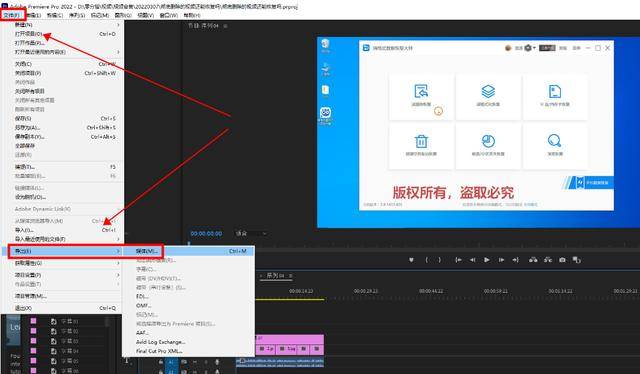Click the Add Marker icon in transport bar
The image size is (640, 374).
pyautogui.click(x=411, y=260)
